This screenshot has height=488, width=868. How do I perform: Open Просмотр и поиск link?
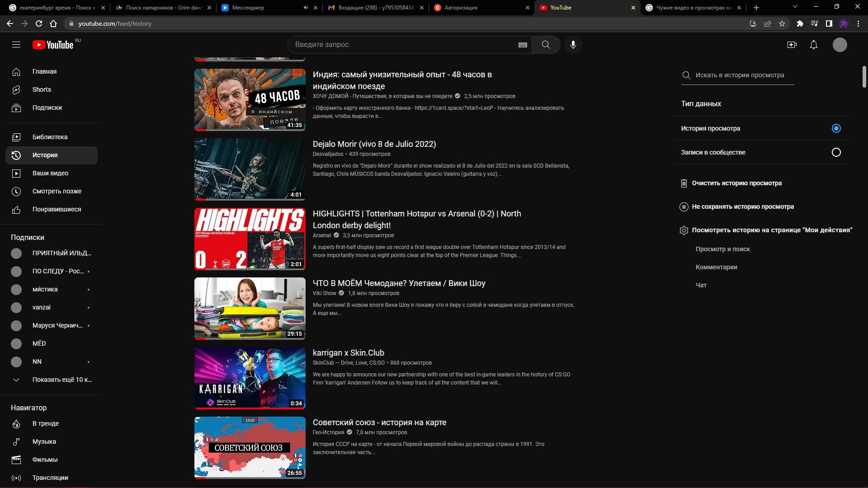coord(722,249)
